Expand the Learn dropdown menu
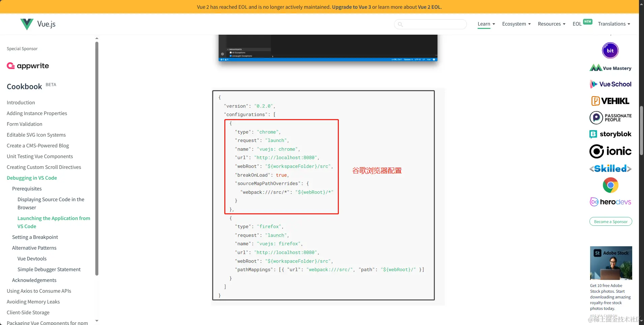Image resolution: width=644 pixels, height=325 pixels. coord(486,24)
